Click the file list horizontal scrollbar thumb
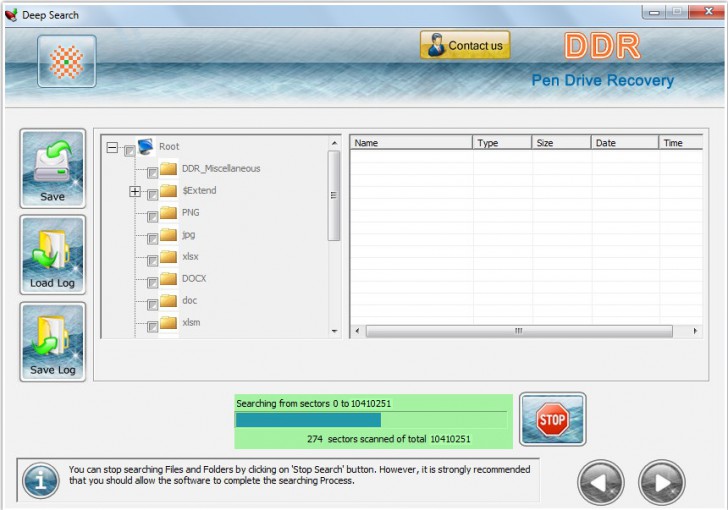The image size is (728, 510). click(519, 331)
